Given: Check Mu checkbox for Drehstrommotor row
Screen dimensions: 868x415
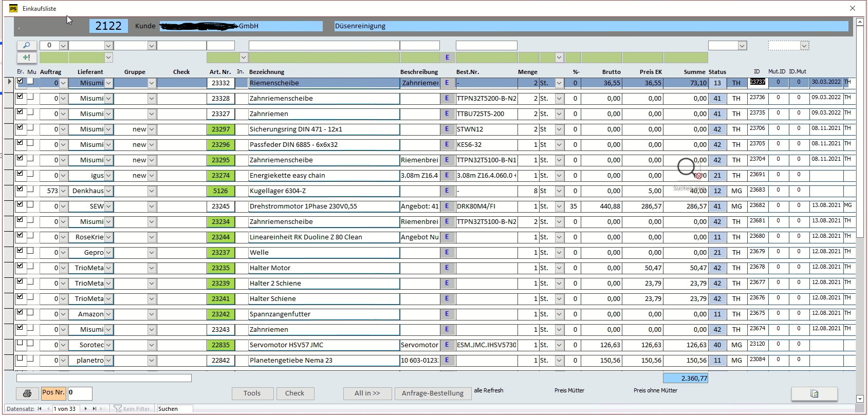Looking at the screenshot, I should tap(30, 204).
